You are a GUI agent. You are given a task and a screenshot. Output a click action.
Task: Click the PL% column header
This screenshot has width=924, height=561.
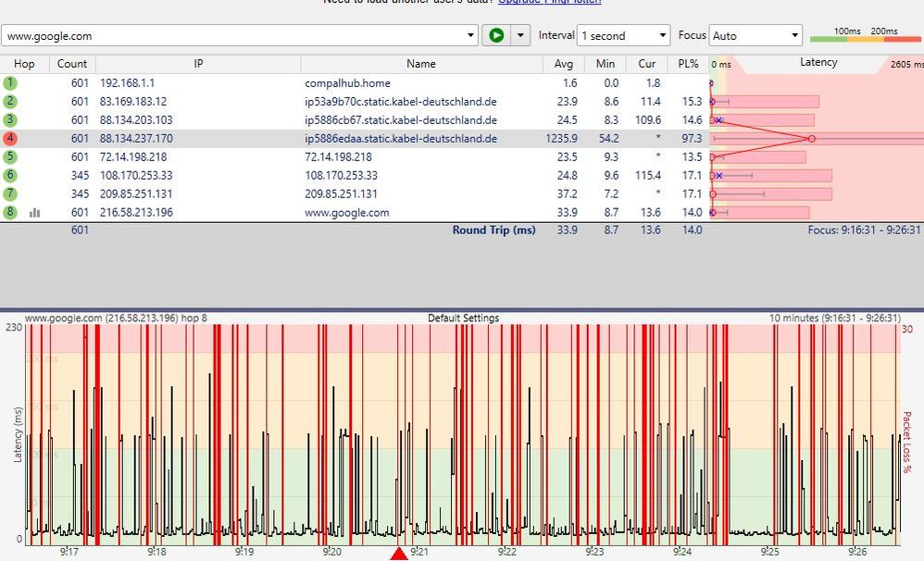[x=688, y=64]
